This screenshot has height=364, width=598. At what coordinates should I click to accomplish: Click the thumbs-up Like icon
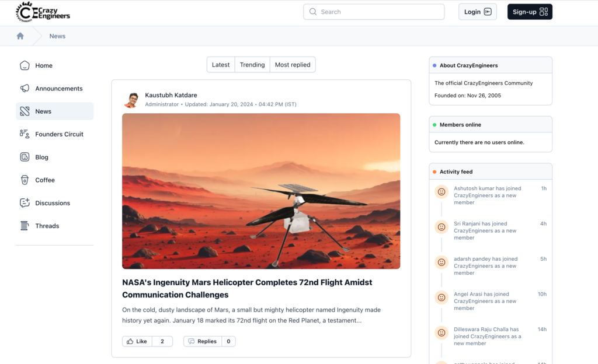coord(130,341)
